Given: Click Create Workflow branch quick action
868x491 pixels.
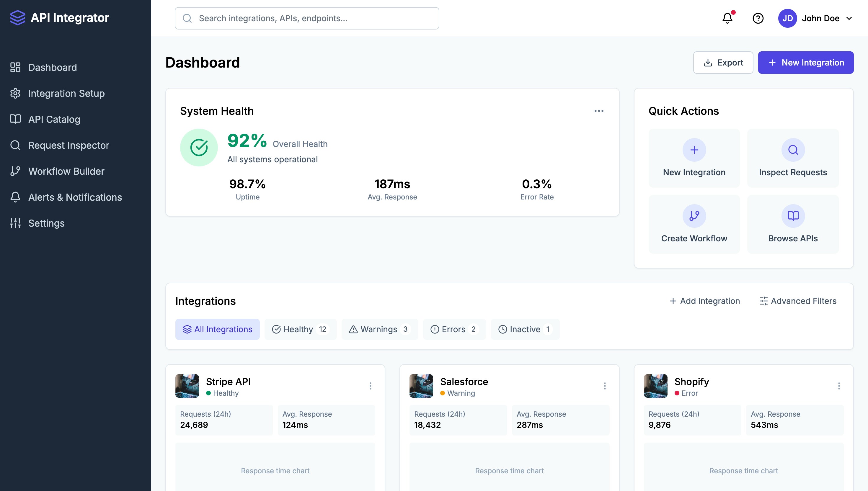Looking at the screenshot, I should click(694, 216).
